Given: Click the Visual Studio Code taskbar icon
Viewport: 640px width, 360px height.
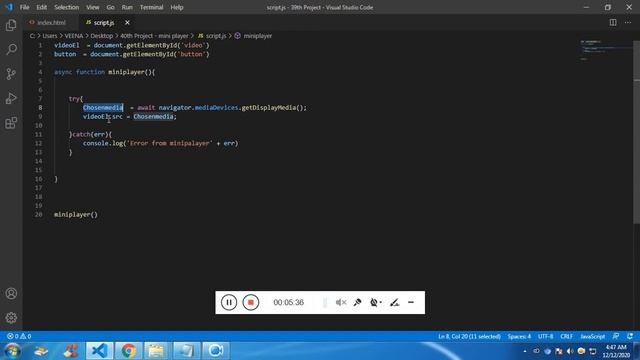Looking at the screenshot, I should point(100,351).
